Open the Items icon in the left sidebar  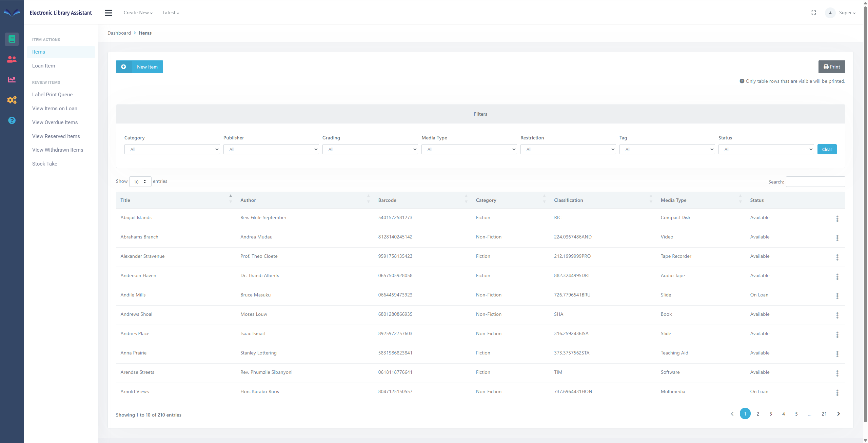click(12, 39)
